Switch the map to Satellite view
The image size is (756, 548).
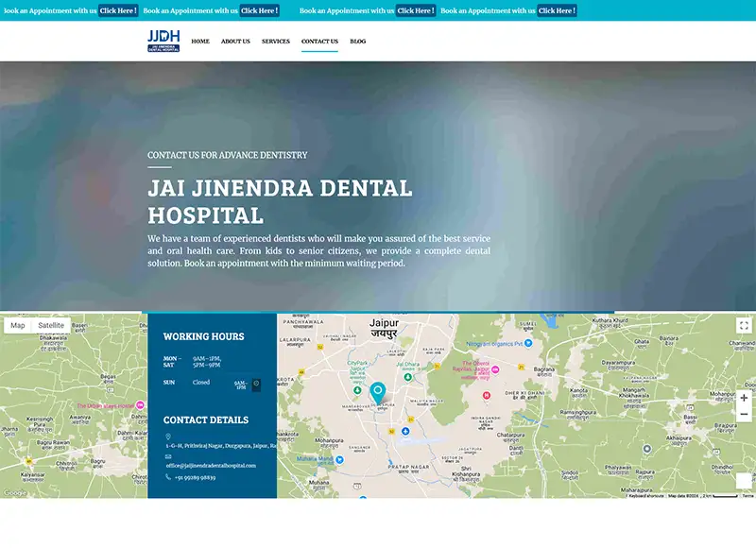coord(51,323)
